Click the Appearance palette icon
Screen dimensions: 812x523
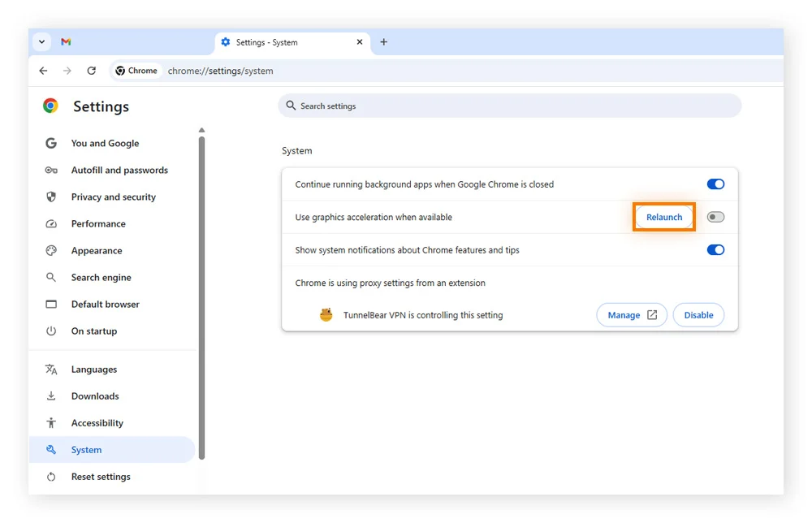51,251
